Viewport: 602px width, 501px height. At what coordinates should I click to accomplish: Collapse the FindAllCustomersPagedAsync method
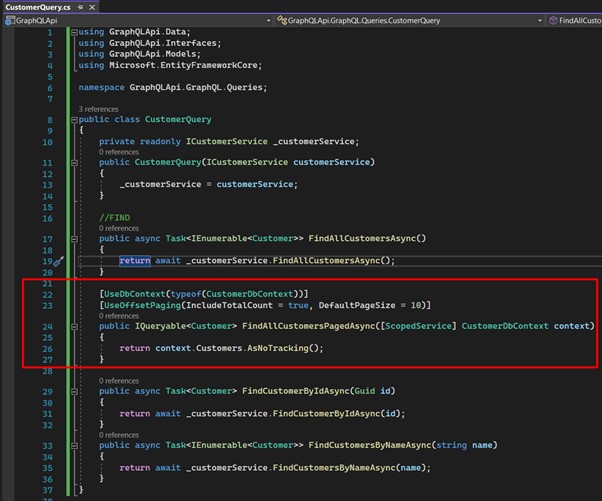tap(72, 326)
